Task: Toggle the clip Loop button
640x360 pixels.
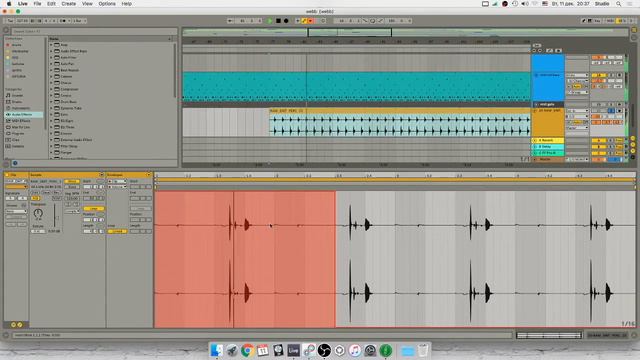Action: [93, 209]
